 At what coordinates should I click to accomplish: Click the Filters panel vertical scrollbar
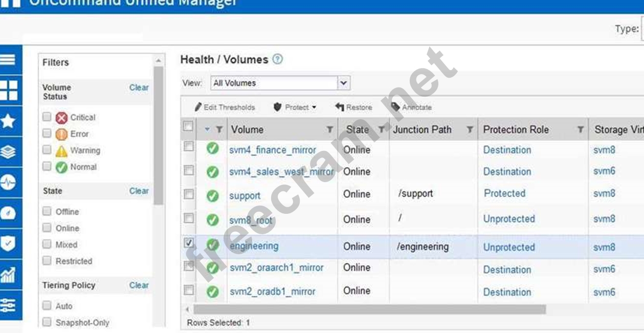pyautogui.click(x=159, y=136)
